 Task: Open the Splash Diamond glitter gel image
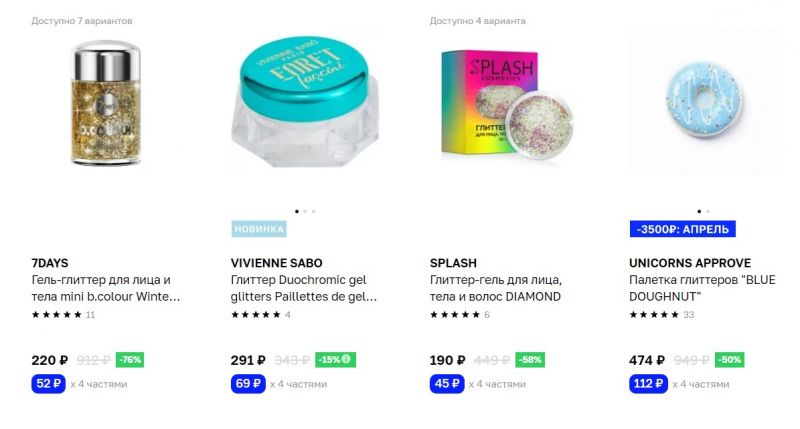point(507,105)
